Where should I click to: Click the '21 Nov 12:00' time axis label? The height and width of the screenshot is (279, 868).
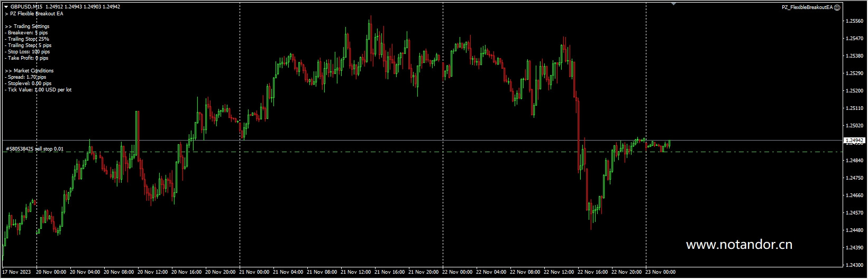pyautogui.click(x=356, y=273)
